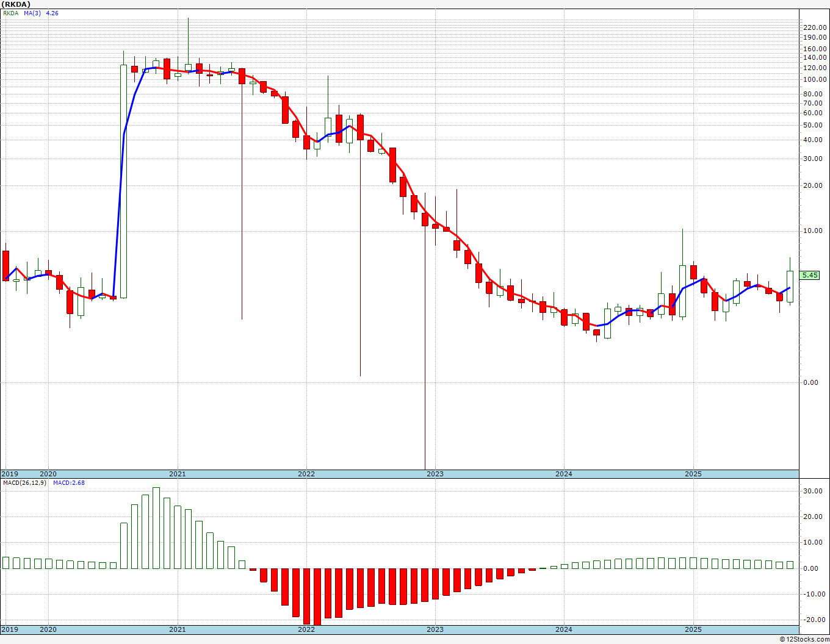This screenshot has width=830, height=644.
Task: Select 2022 on the MACD panel timeline
Action: tap(306, 629)
